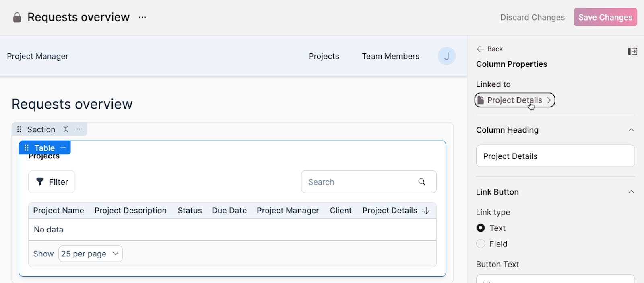Sort by Project Name column
Screen dimensions: 644x283
tap(59, 211)
